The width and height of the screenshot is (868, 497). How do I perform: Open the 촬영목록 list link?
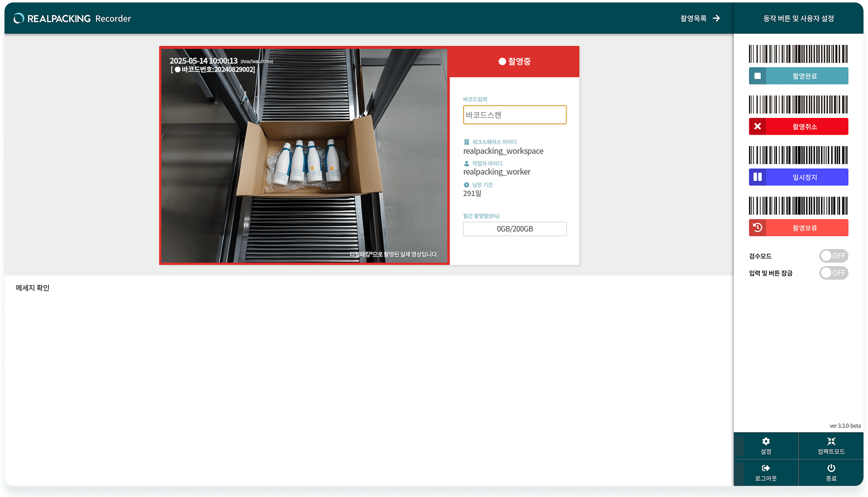(693, 18)
